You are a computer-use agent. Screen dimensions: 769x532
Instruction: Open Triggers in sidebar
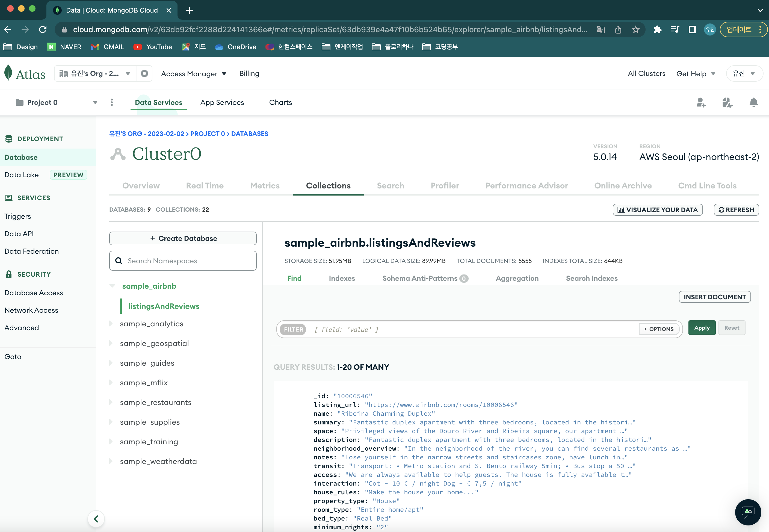(18, 216)
